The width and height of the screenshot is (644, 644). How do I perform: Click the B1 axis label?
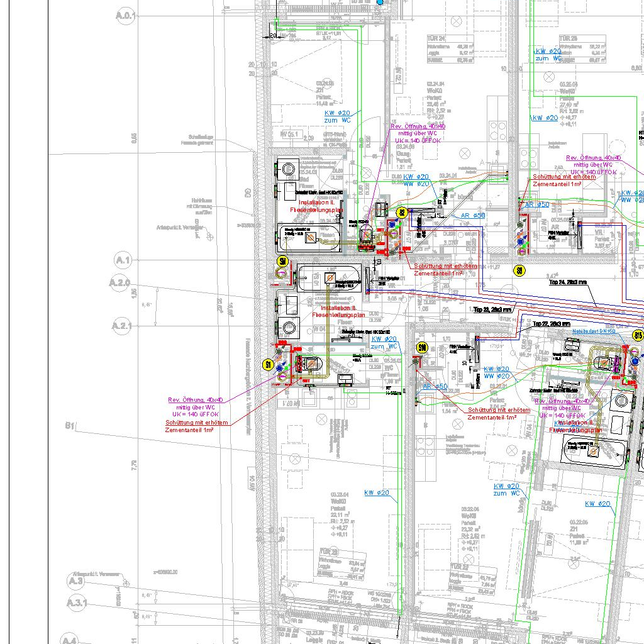(x=70, y=426)
